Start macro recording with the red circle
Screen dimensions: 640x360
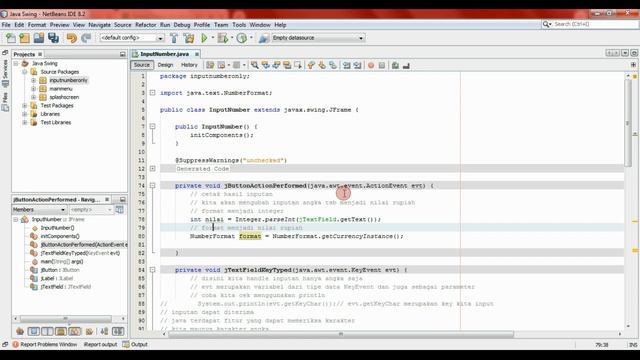pos(371,65)
